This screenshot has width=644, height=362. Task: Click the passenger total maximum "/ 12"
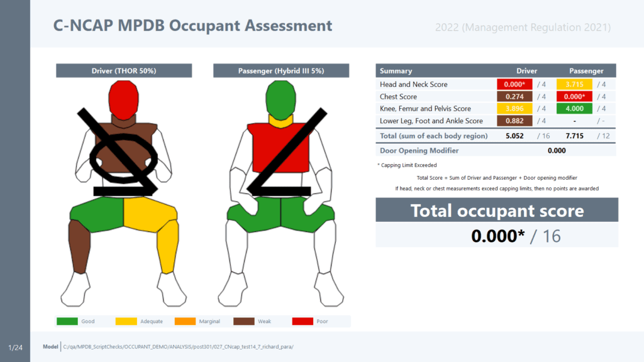pos(603,136)
